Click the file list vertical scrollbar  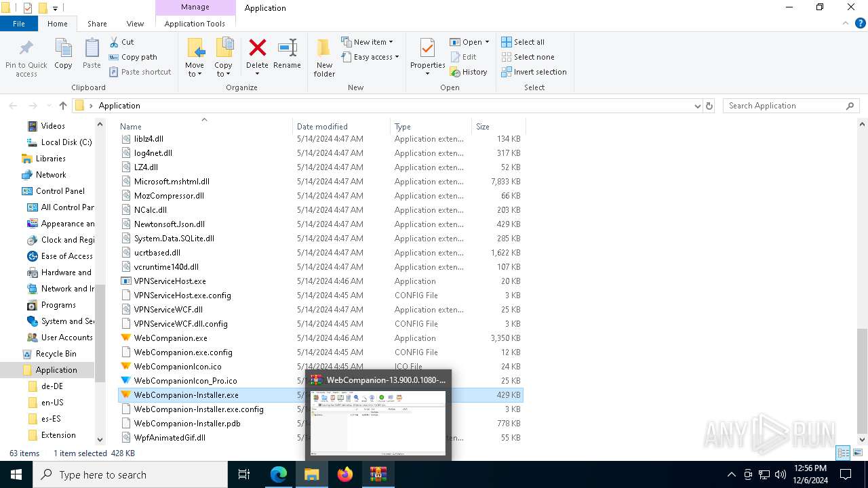pos(863,382)
